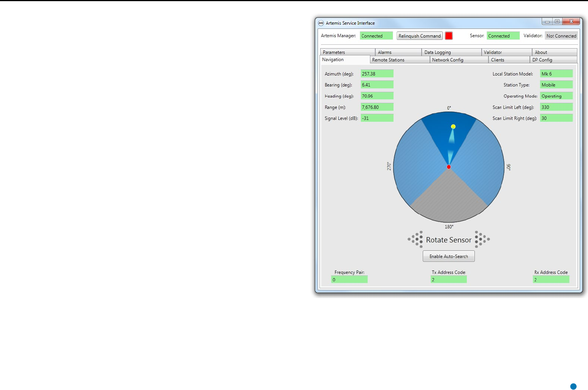The image size is (588, 390).
Task: Click the Sensor Connected status field
Action: (503, 36)
